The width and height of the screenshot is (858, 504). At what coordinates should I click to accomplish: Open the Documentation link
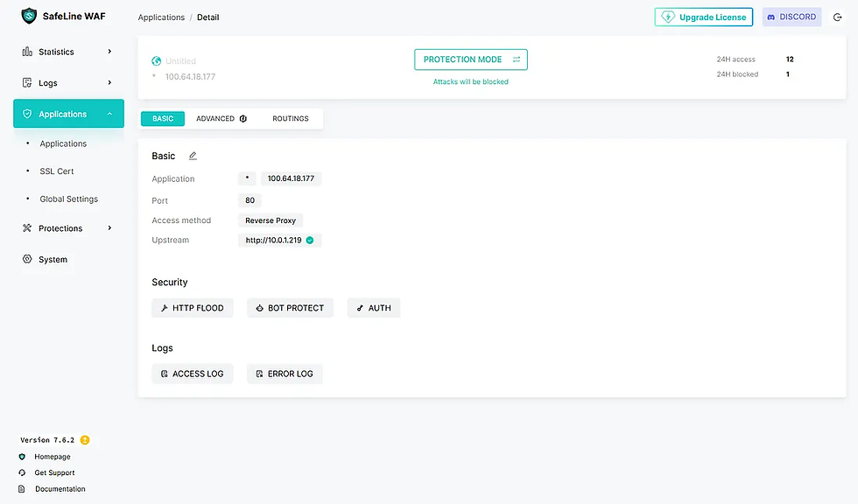(x=61, y=488)
